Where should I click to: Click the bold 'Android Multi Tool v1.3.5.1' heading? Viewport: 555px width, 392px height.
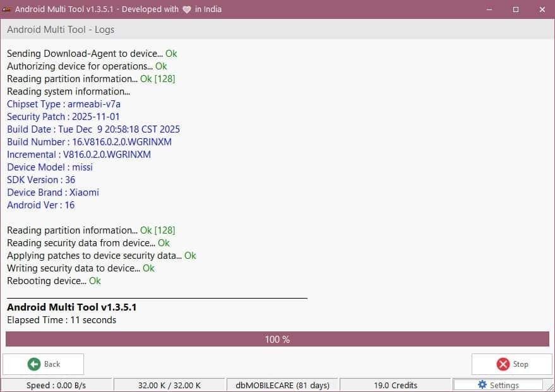(x=71, y=307)
